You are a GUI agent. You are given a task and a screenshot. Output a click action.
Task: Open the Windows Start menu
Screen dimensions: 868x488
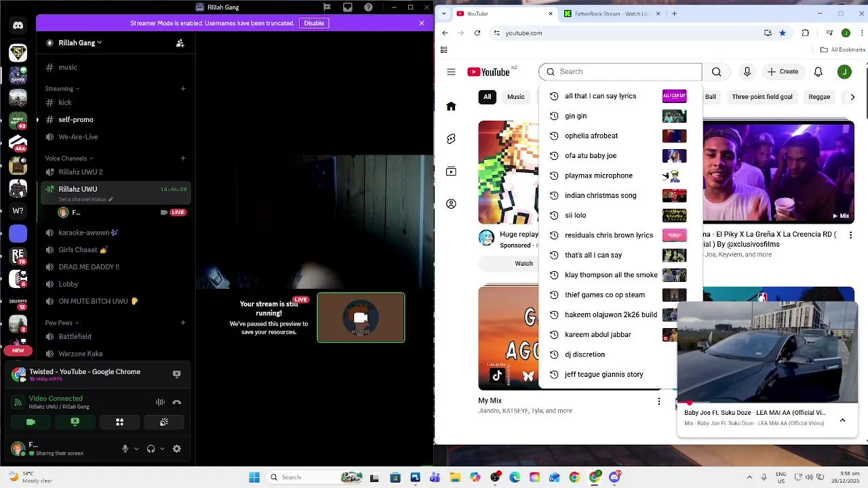coord(254,477)
